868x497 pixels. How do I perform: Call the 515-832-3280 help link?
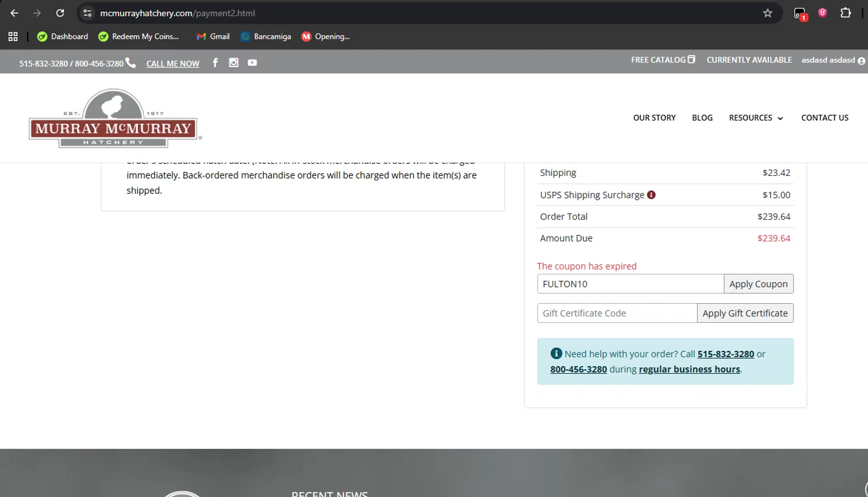point(726,354)
